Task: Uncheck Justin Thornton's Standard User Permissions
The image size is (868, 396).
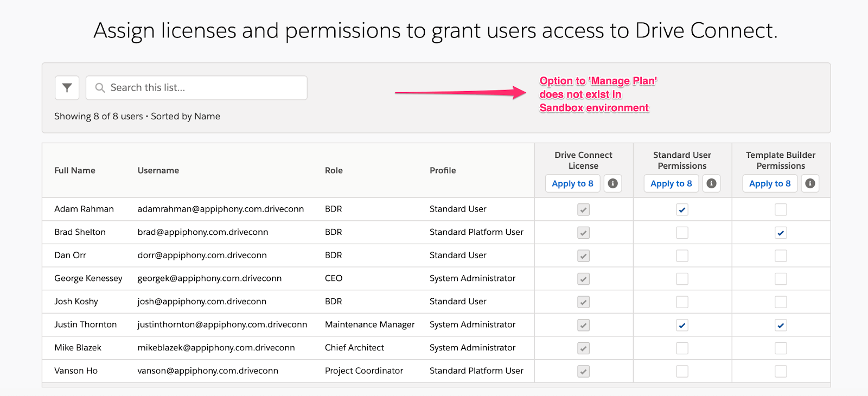Action: 682,325
